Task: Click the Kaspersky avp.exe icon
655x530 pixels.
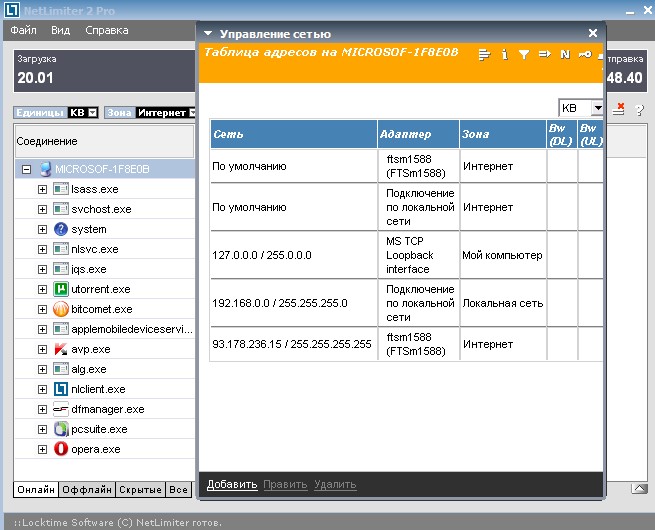Action: pos(61,349)
